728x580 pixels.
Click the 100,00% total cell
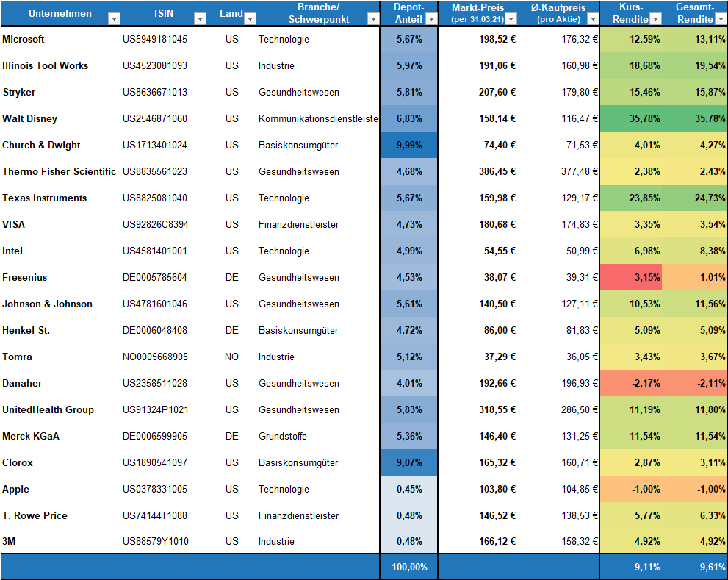[409, 567]
